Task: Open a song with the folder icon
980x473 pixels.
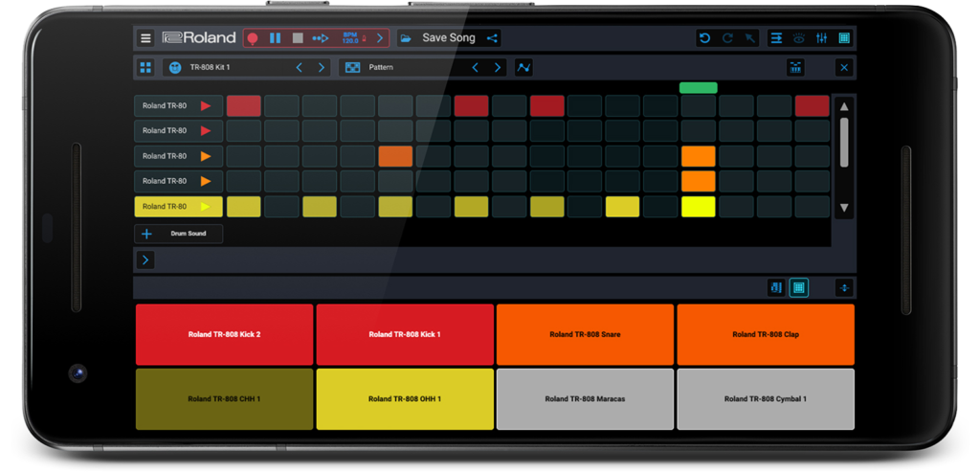Action: pyautogui.click(x=406, y=38)
